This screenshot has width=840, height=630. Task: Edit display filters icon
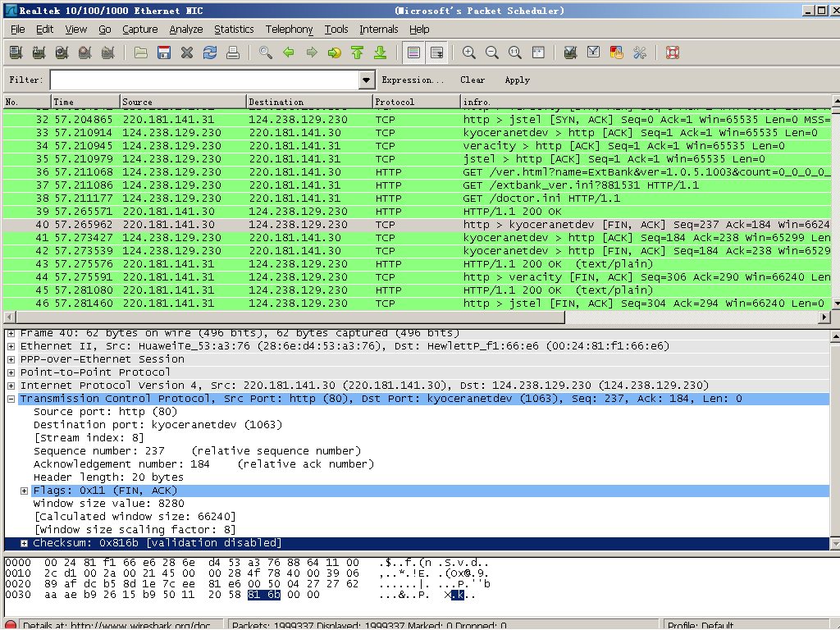coord(594,52)
